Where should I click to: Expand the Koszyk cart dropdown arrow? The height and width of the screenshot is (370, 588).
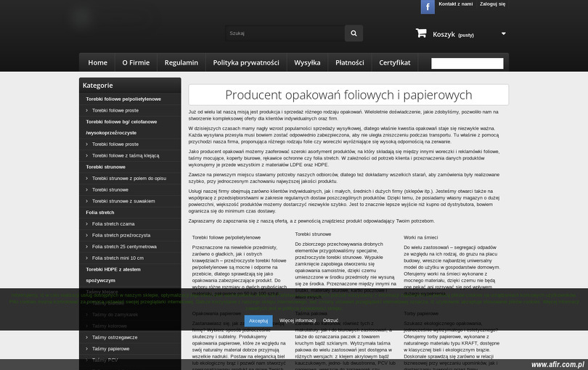click(504, 33)
